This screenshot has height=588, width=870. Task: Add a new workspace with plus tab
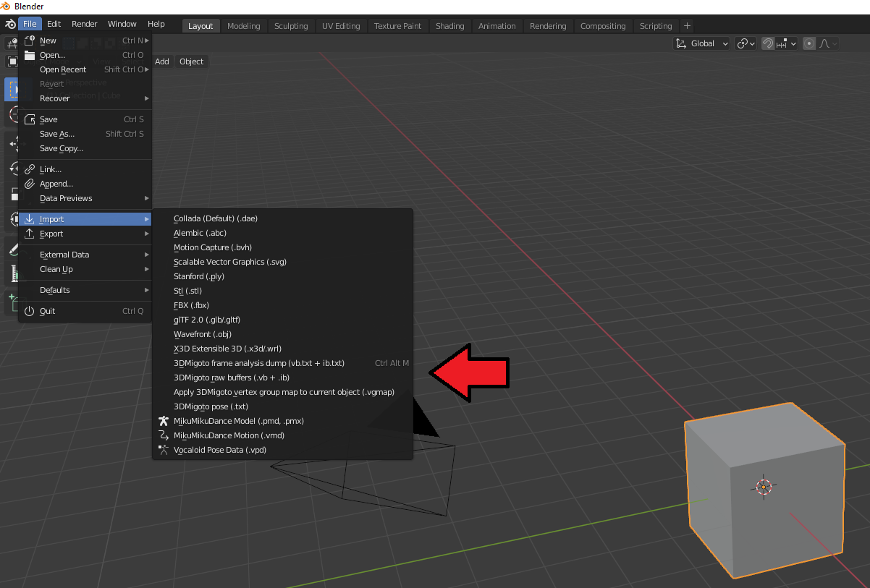point(687,25)
